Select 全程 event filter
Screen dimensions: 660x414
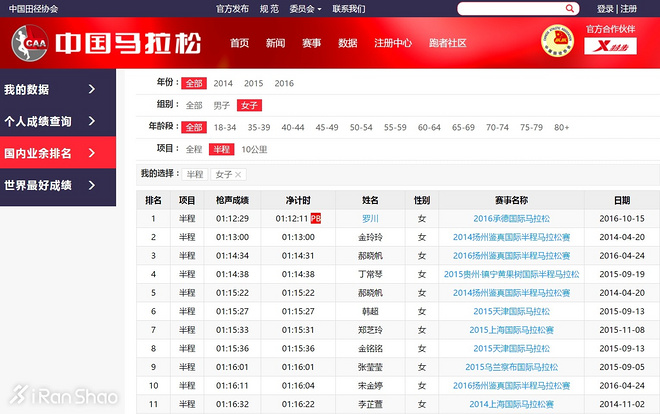(x=194, y=149)
